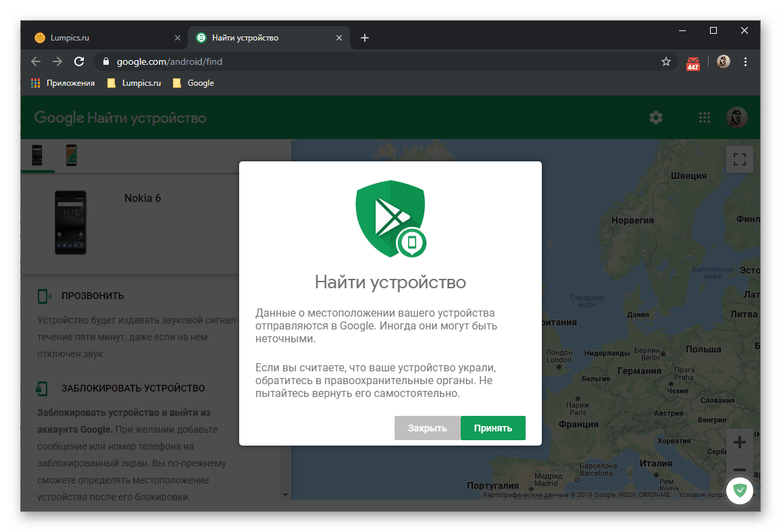Zoom in map with plus button

pyautogui.click(x=740, y=442)
